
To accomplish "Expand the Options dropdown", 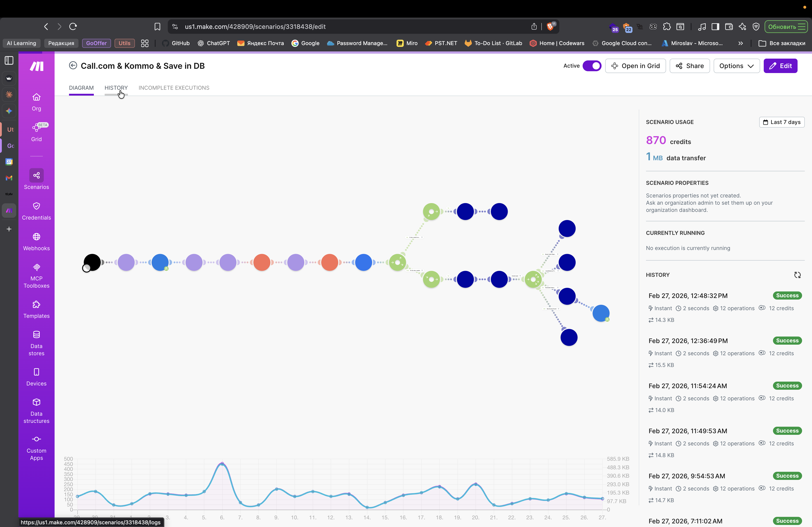I will click(736, 66).
